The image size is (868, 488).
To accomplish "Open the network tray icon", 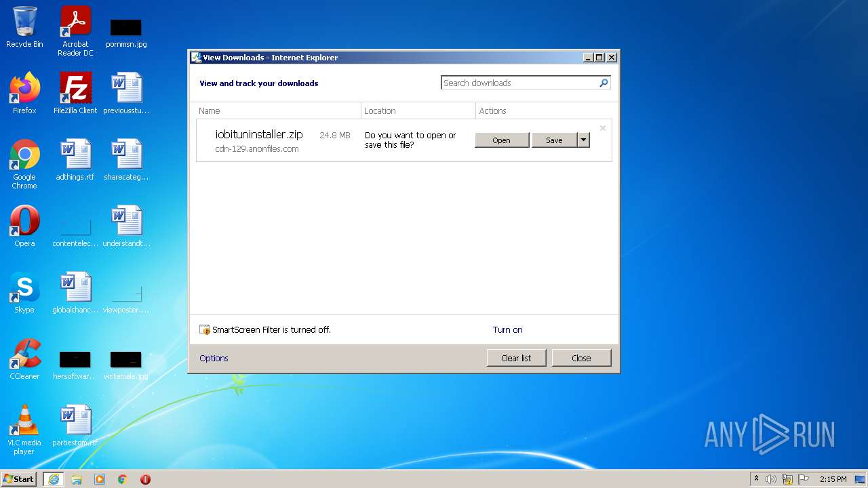I will (x=787, y=479).
